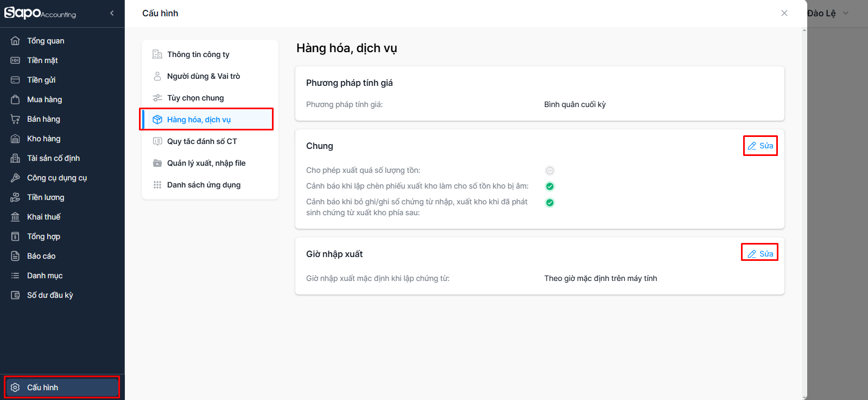The image size is (868, 400).
Task: Open Tùy chọn chung settings
Action: 195,98
